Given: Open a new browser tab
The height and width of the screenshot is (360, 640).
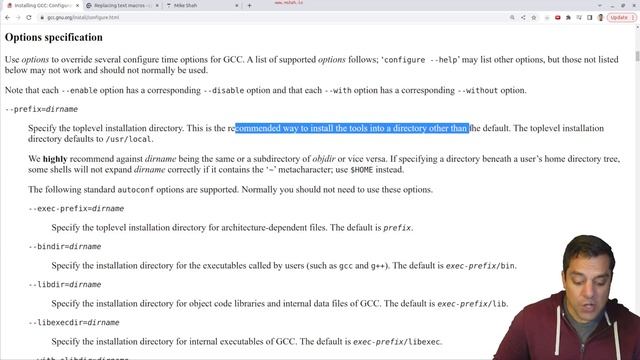Looking at the screenshot, I should click(249, 6).
